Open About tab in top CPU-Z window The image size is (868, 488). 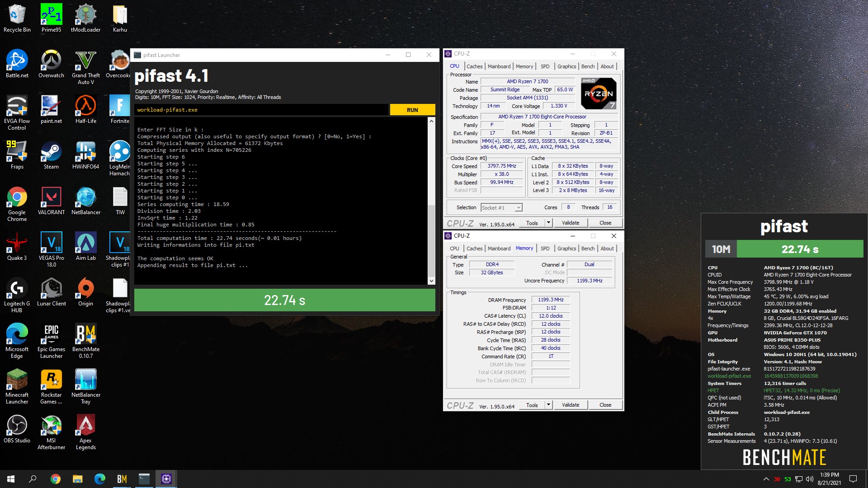(x=607, y=66)
